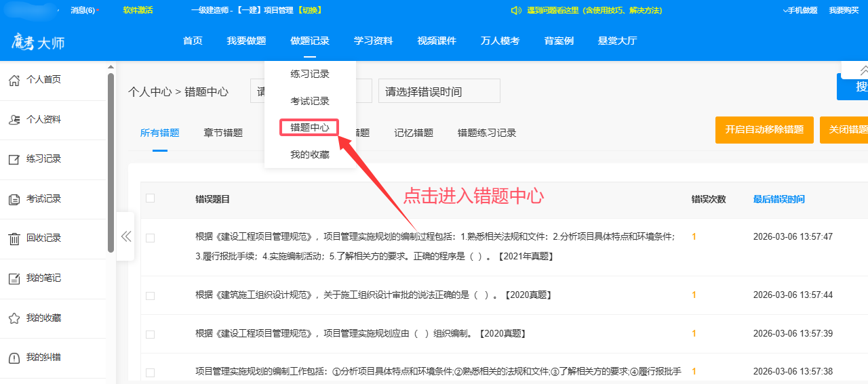Open the 请选择错误时间 date selector
The height and width of the screenshot is (384, 868).
[439, 91]
